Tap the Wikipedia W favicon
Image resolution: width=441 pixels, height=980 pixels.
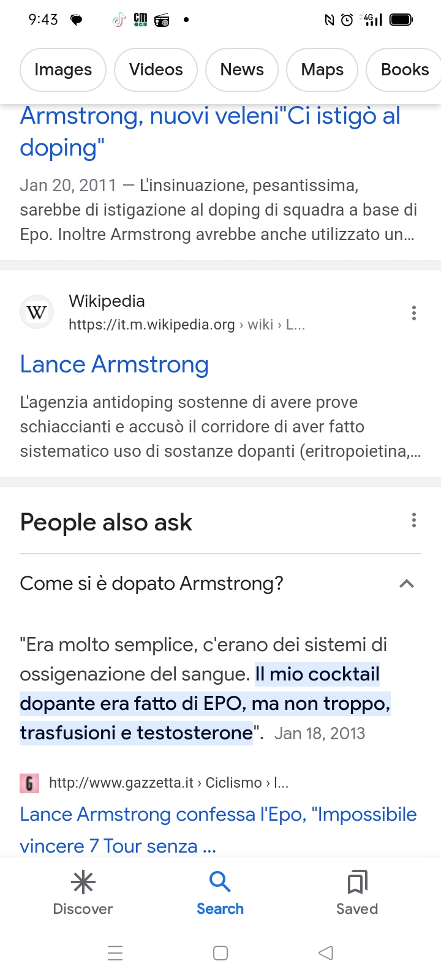[37, 312]
